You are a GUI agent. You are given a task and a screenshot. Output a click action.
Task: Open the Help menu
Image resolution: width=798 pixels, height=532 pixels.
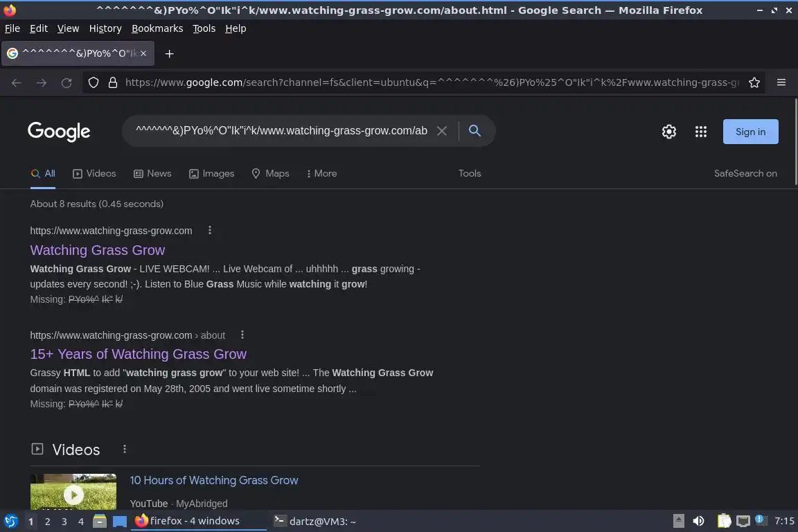(x=236, y=28)
